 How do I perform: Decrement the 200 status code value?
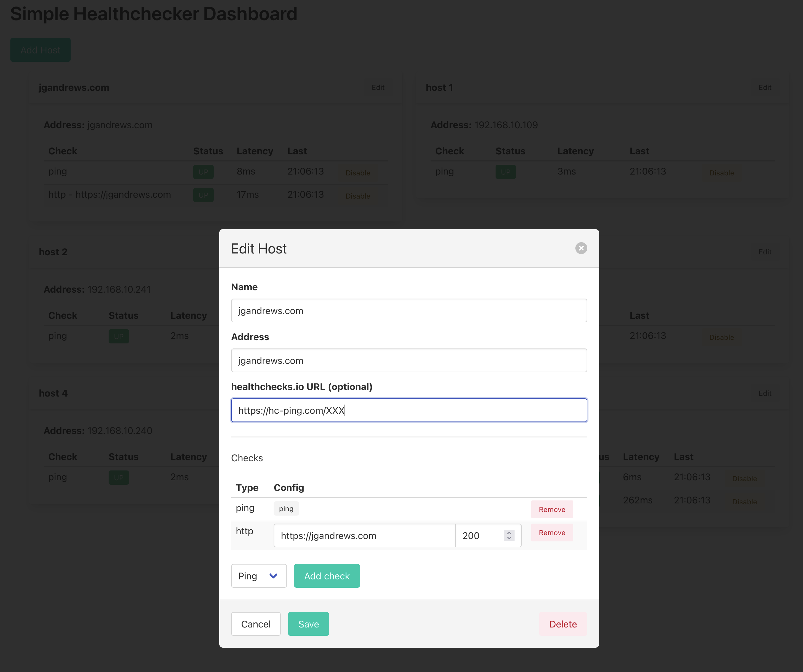[x=509, y=538]
